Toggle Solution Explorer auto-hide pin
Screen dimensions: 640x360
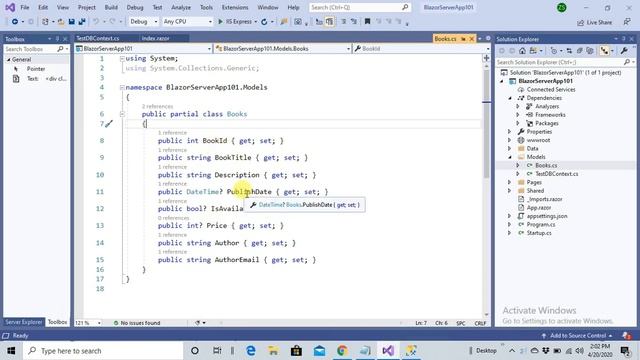[x=624, y=39]
